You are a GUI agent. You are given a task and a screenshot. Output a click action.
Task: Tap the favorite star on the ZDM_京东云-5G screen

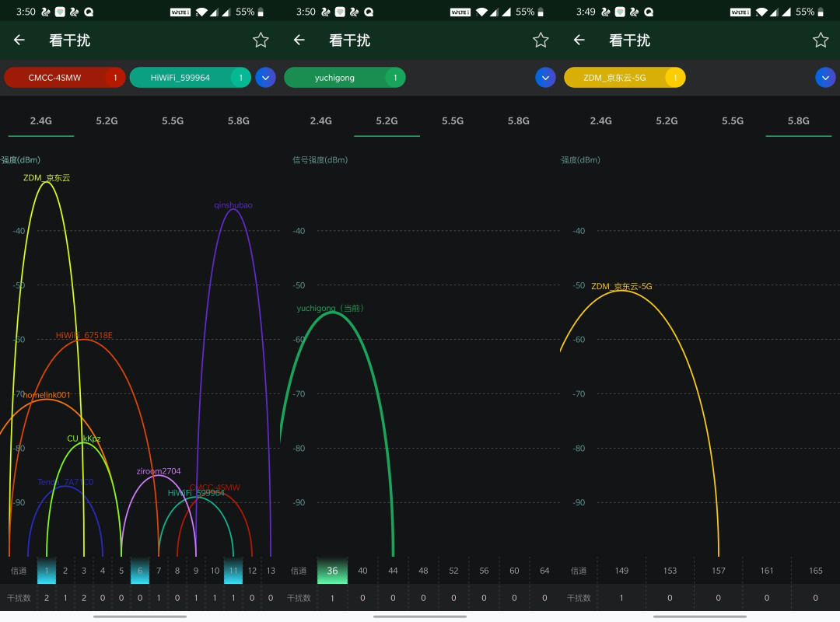pyautogui.click(x=821, y=40)
